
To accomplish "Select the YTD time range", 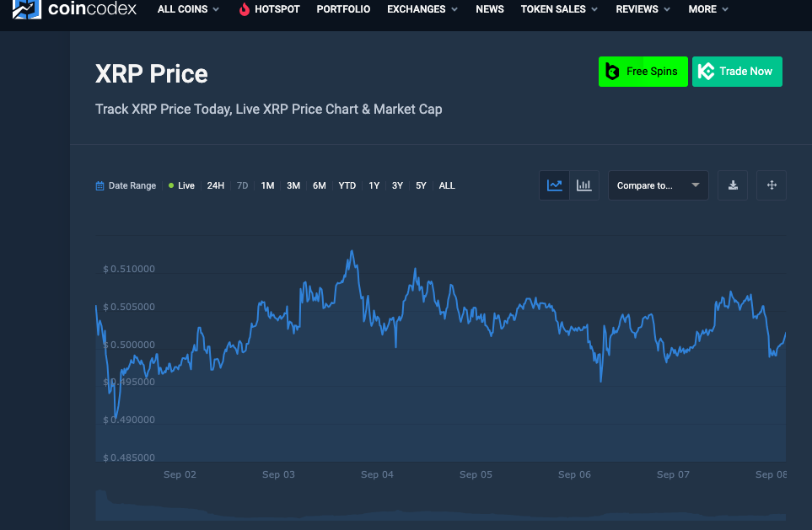I will coord(347,186).
